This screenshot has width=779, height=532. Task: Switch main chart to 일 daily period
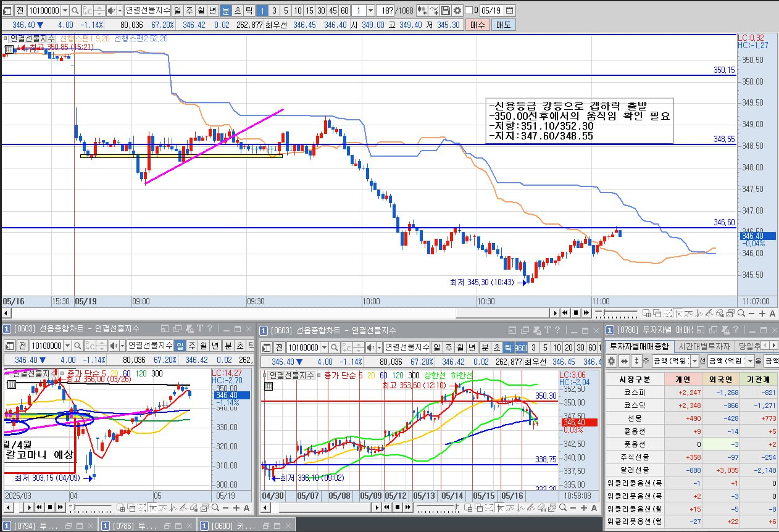coord(178,10)
